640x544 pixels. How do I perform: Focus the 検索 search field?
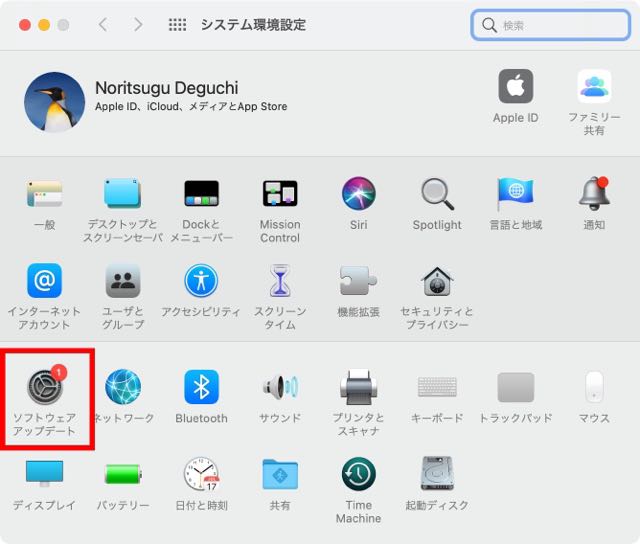[x=551, y=25]
